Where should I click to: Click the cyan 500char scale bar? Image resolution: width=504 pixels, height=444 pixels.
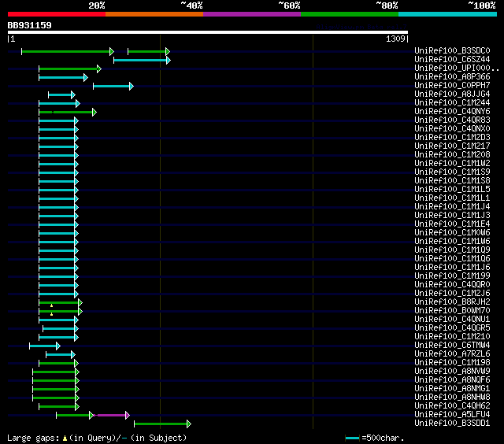point(352,438)
